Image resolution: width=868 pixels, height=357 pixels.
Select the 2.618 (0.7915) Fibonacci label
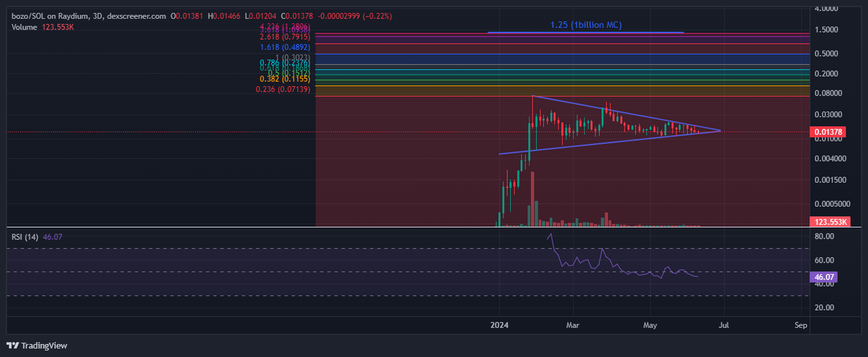pos(285,36)
